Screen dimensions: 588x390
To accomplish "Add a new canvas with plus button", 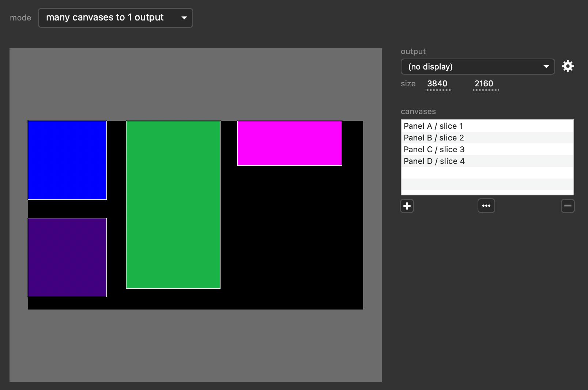I will 407,206.
